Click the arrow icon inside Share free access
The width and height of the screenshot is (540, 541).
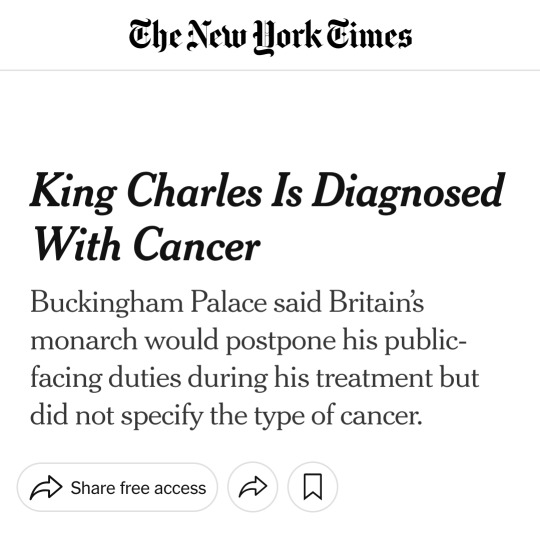[x=46, y=487]
